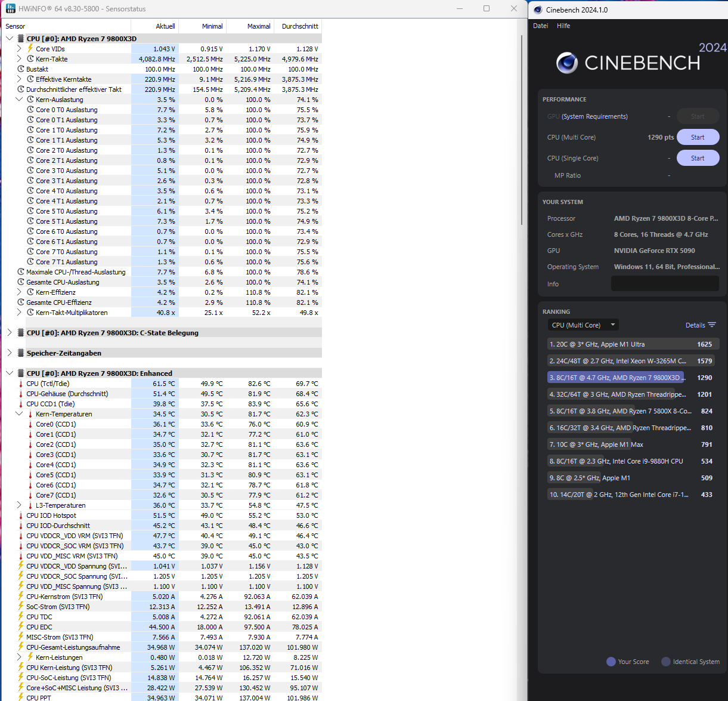This screenshot has height=701, width=728.
Task: Click the filter lines icon next to Details
Action: coord(712,325)
